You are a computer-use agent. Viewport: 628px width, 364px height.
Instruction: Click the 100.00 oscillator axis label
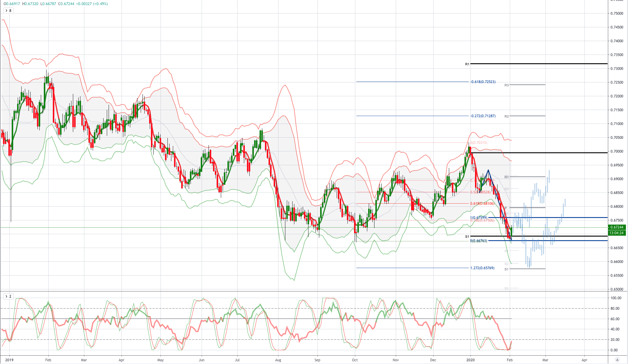pos(616,298)
